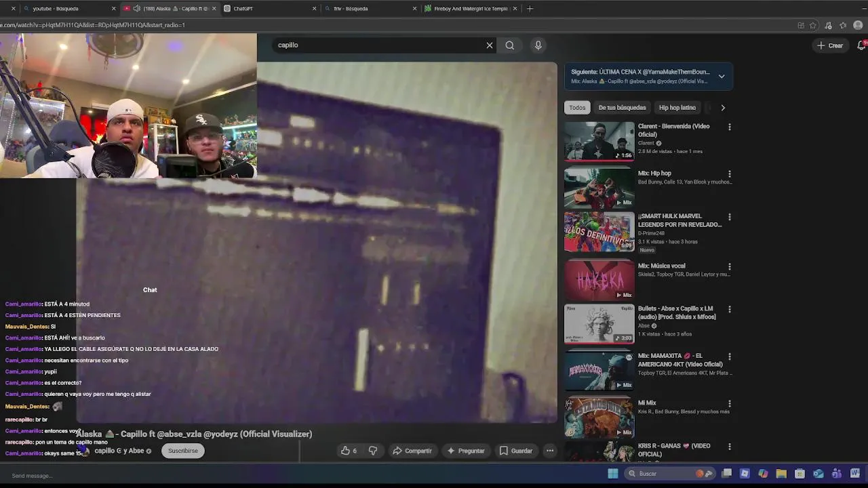
Task: Activate the voice search microphone
Action: coord(538,45)
